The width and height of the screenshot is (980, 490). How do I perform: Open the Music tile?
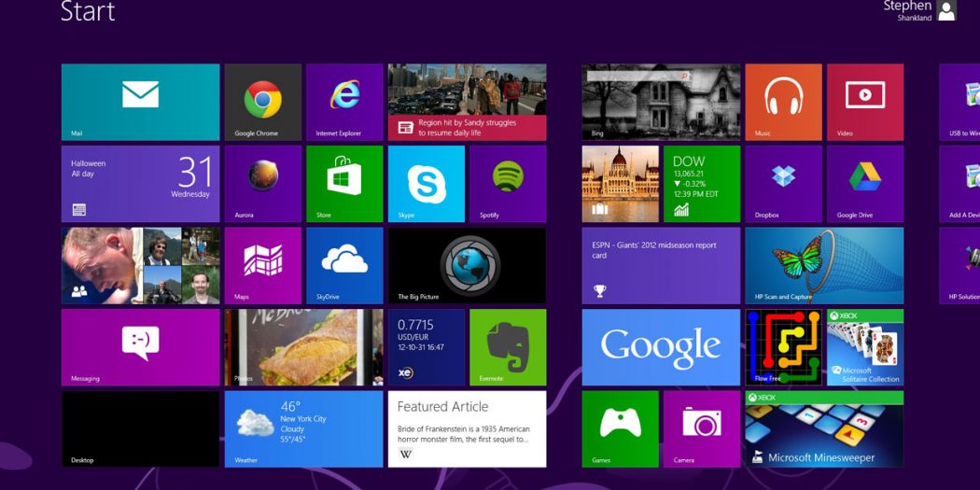pyautogui.click(x=784, y=102)
